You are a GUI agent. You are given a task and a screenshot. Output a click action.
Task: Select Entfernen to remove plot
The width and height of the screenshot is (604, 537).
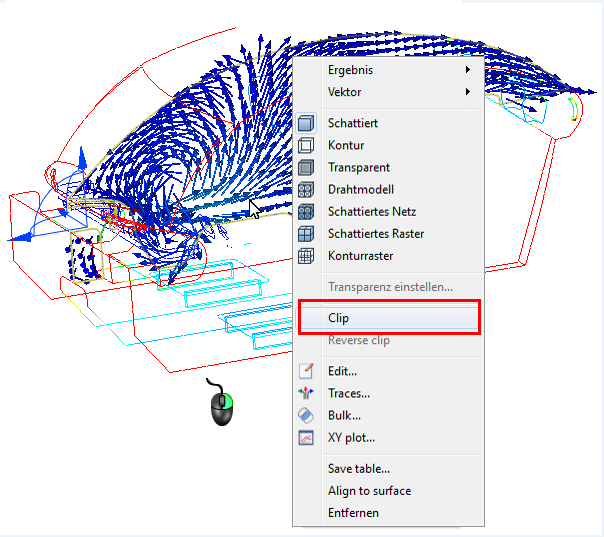[388, 513]
